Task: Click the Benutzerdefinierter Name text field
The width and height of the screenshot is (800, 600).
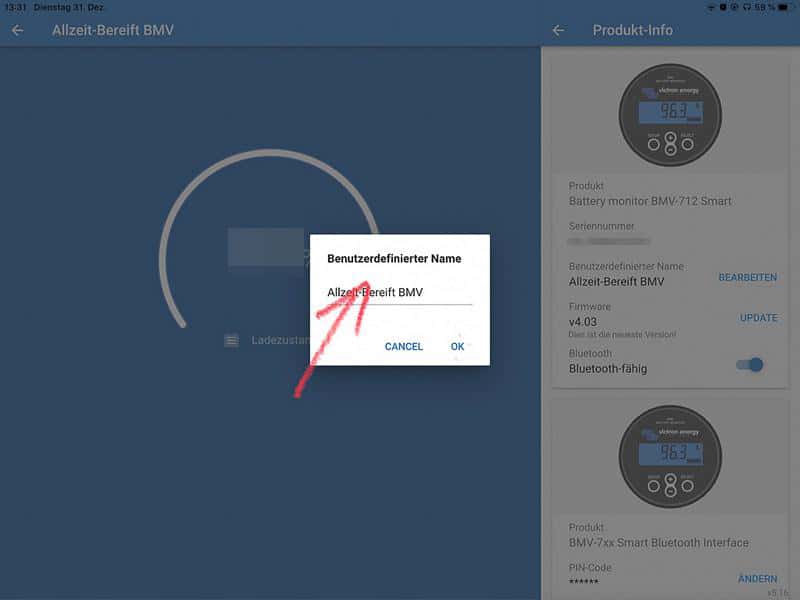Action: [x=399, y=293]
